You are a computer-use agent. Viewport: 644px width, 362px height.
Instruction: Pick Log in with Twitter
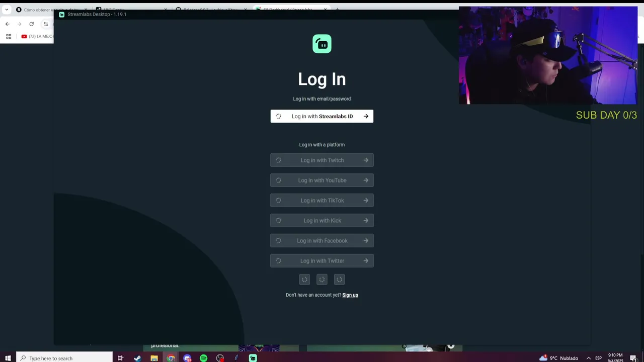coord(322,261)
